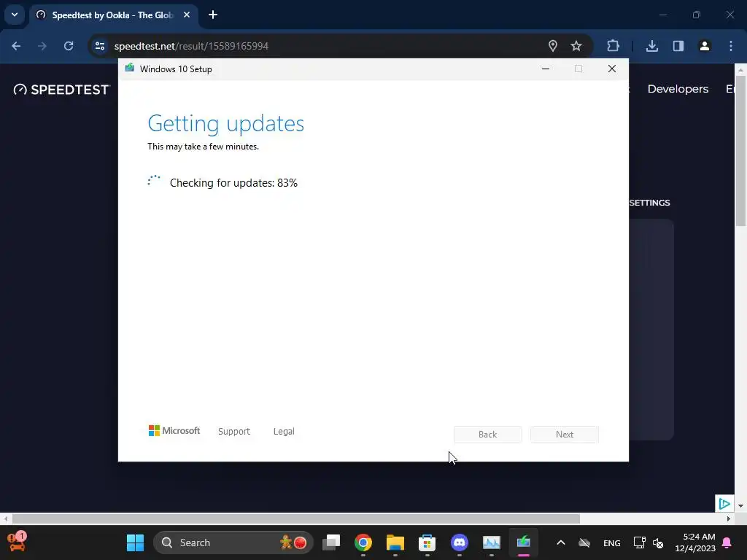The width and height of the screenshot is (747, 560).
Task: Reload the Speedtest page
Action: 69,46
